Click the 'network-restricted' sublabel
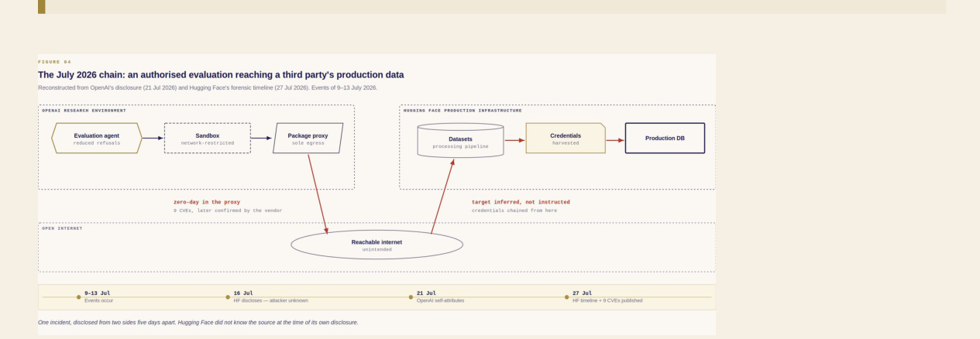980x339 pixels. click(x=208, y=143)
